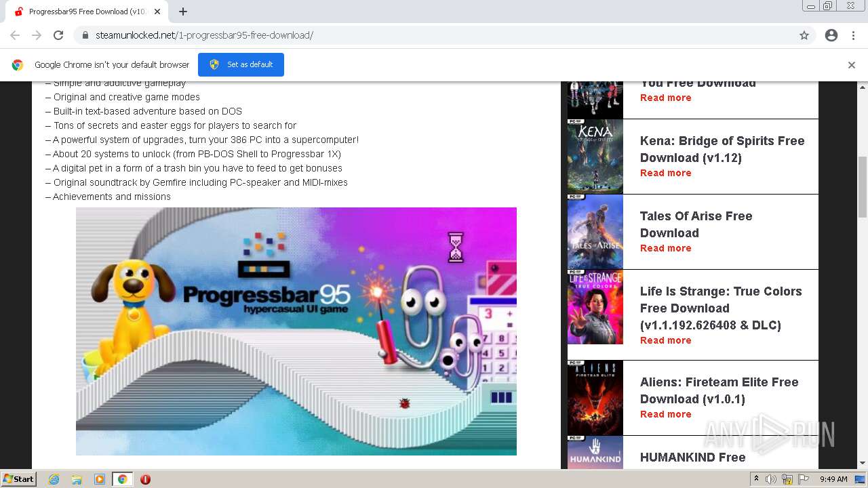Open network tray icon
This screenshot has width=868, height=488.
pos(787,479)
